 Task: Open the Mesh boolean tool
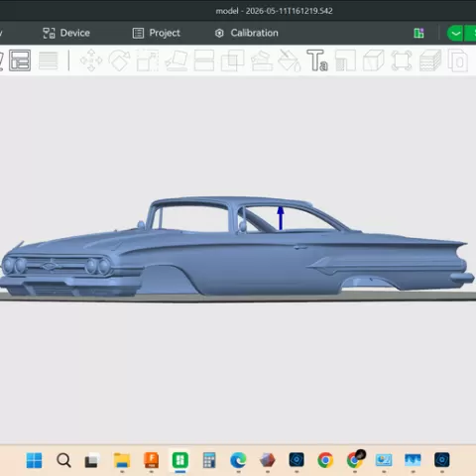click(232, 60)
